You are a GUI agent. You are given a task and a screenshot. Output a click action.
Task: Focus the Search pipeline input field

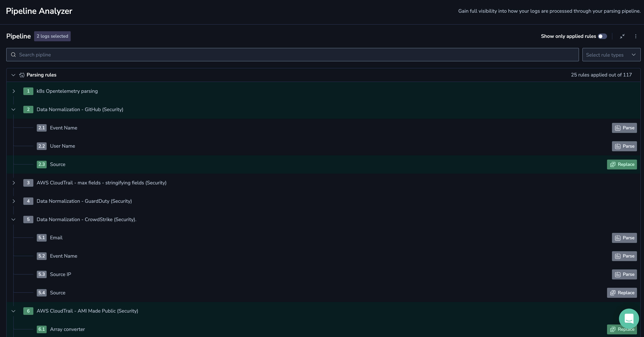pos(292,55)
